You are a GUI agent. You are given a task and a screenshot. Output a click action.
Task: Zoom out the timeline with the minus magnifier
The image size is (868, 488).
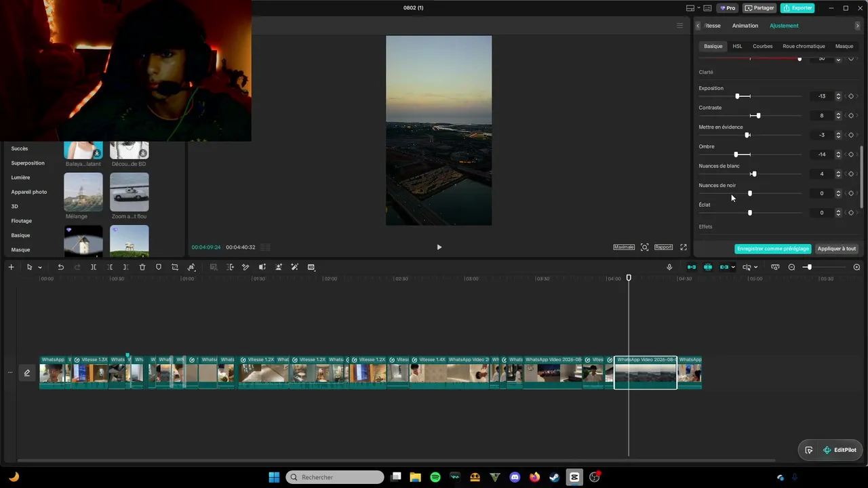pyautogui.click(x=791, y=267)
